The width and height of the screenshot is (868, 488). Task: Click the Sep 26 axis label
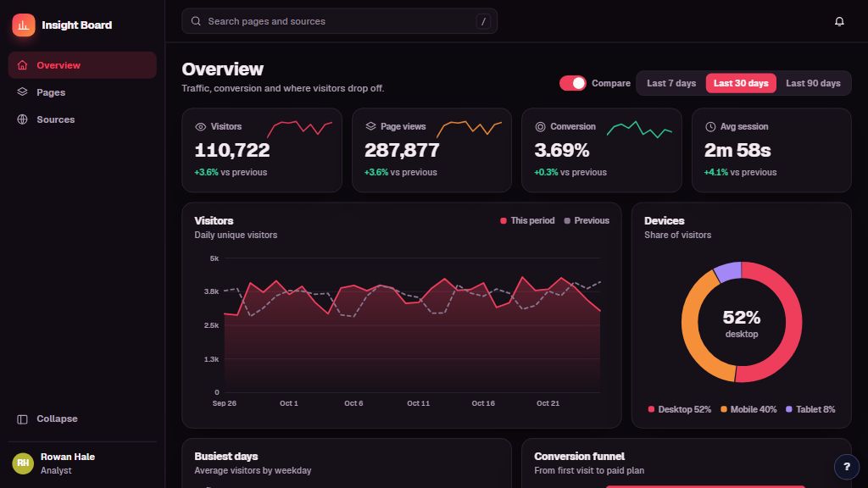point(224,403)
